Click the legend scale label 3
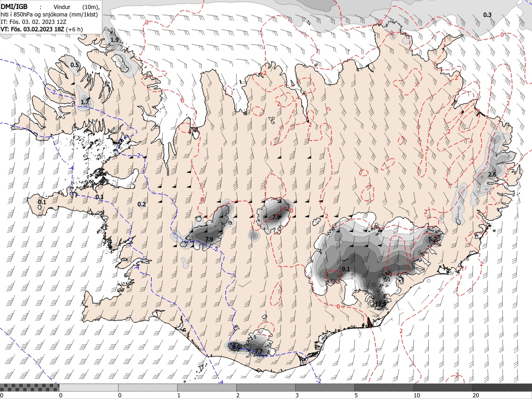This screenshot has height=399, width=532. (297, 395)
